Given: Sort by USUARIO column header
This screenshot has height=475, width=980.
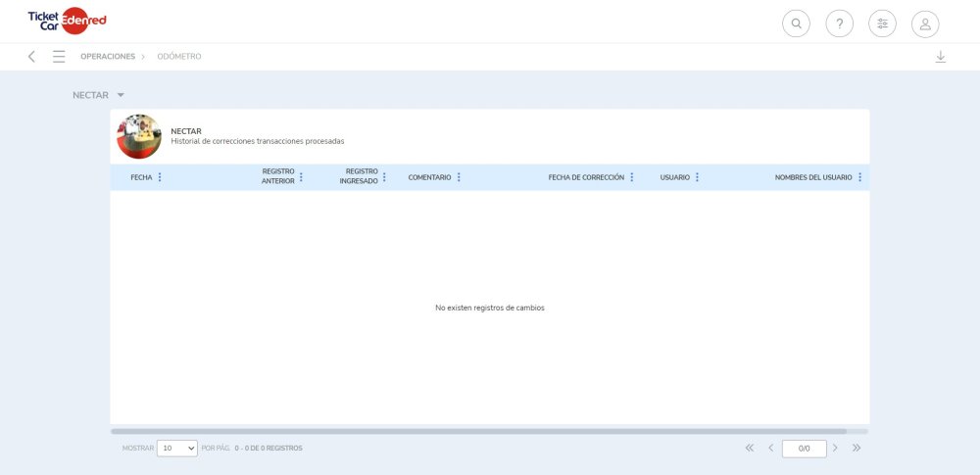Looking at the screenshot, I should tap(675, 177).
